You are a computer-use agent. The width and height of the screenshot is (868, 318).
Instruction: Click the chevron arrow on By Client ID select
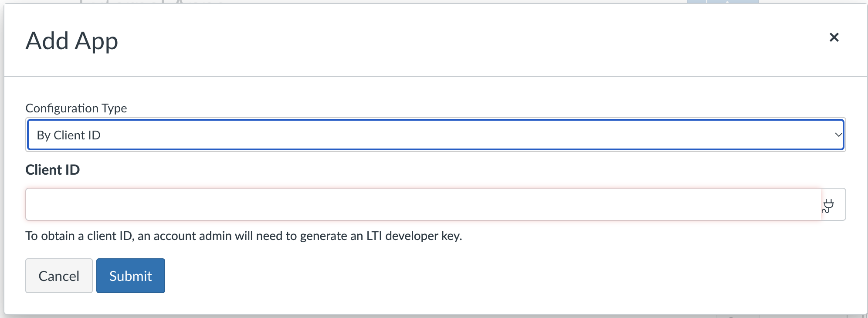[x=837, y=135]
